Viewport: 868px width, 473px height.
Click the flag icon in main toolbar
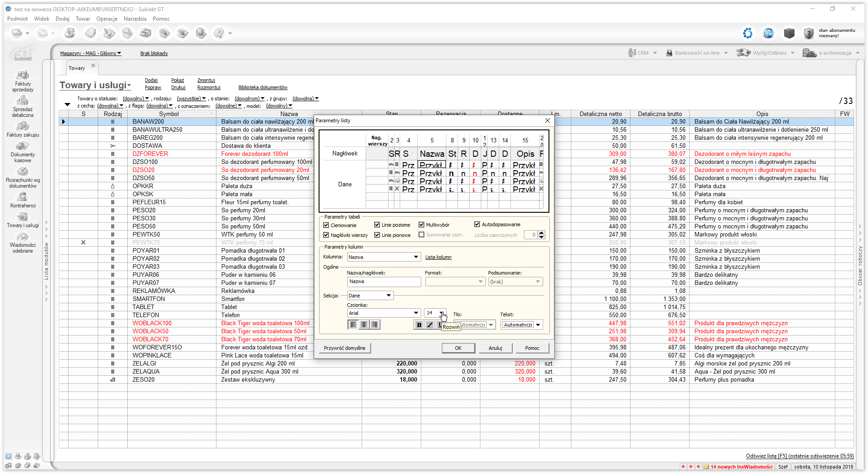click(x=70, y=33)
